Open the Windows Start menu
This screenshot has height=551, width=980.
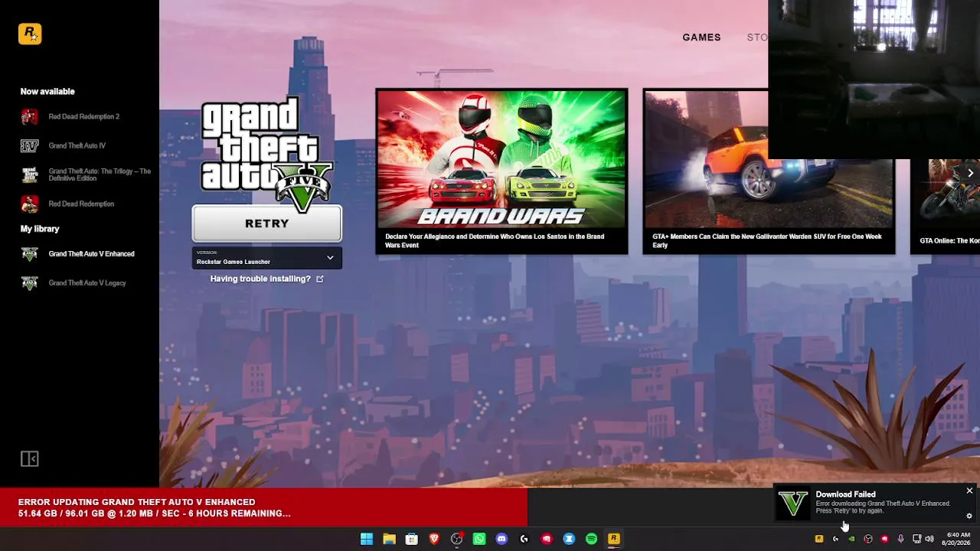click(x=367, y=539)
